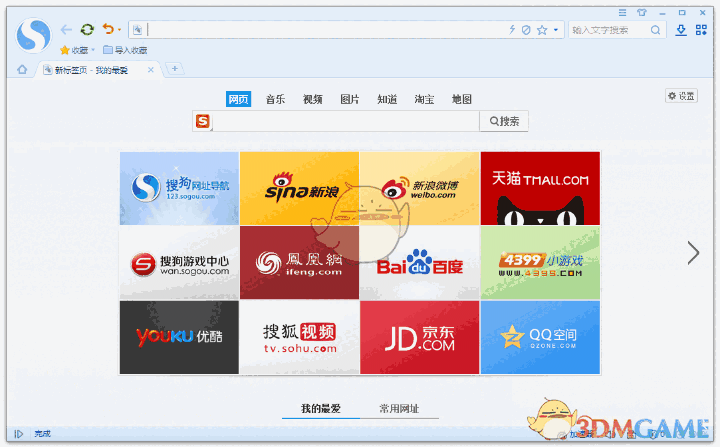Open the YOUKU 优酷 tile
Screen dimensions: 720x447
179,337
